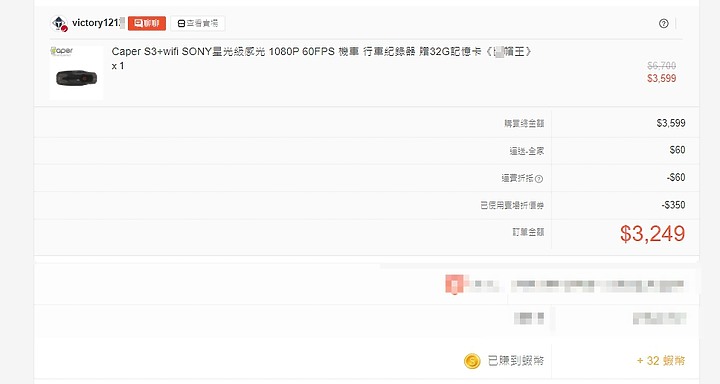Click the 運送-全家 shipping label
The image size is (720, 384).
pyautogui.click(x=527, y=151)
